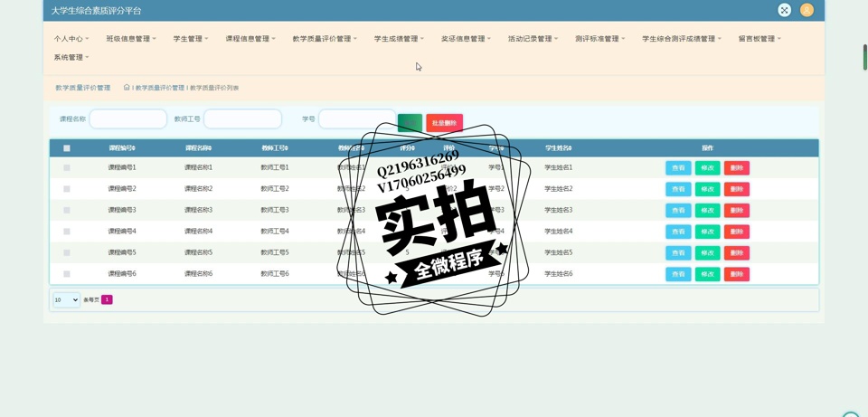
Task: Focus the 课程名称 search input field
Action: pyautogui.click(x=127, y=119)
